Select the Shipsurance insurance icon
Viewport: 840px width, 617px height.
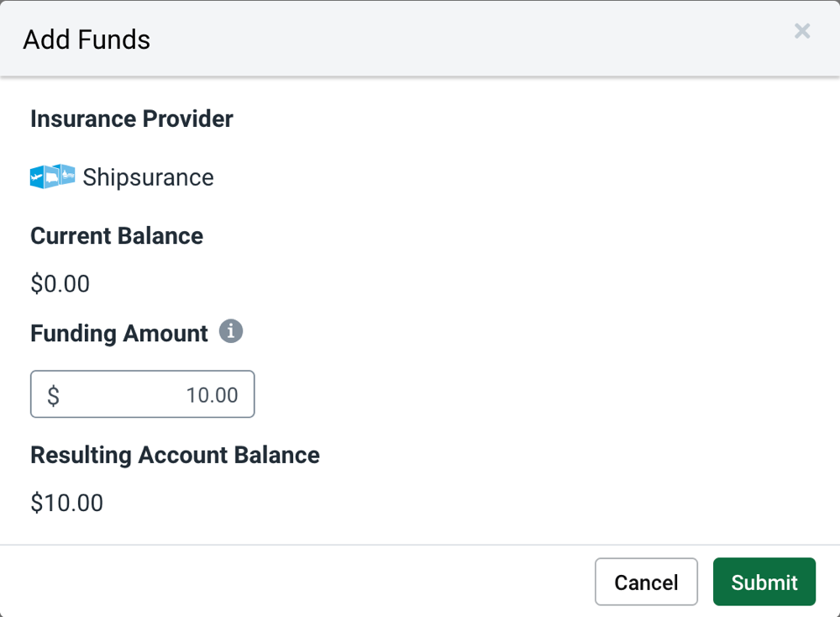tap(52, 177)
